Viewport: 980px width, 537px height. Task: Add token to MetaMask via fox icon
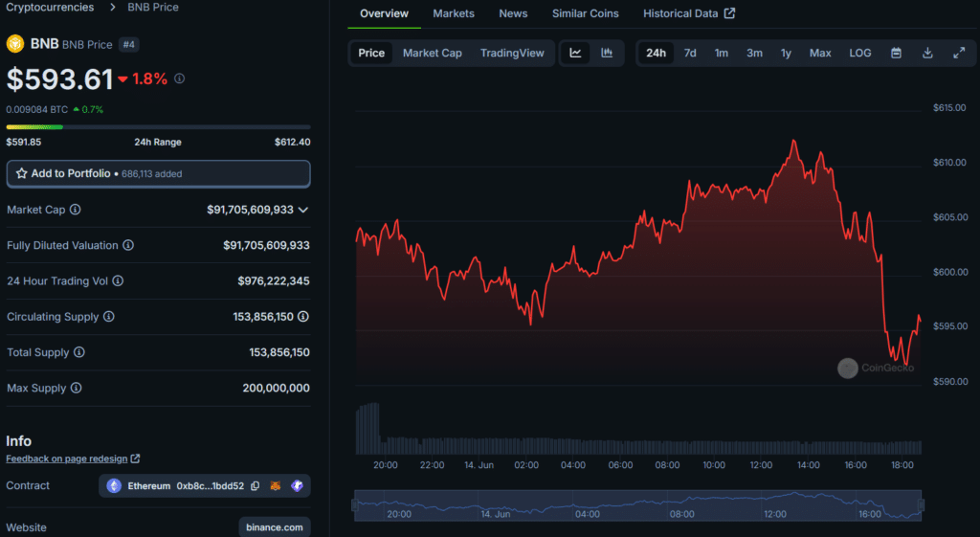[x=276, y=485]
